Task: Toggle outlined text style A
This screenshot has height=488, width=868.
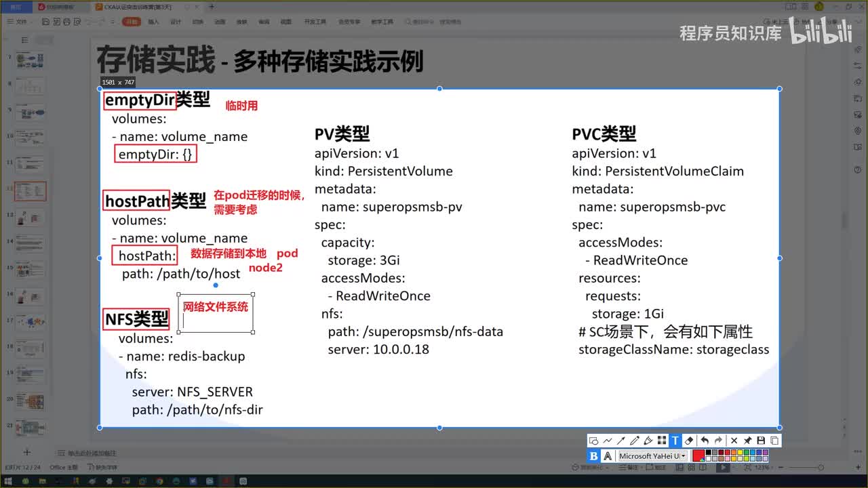Action: pyautogui.click(x=608, y=456)
